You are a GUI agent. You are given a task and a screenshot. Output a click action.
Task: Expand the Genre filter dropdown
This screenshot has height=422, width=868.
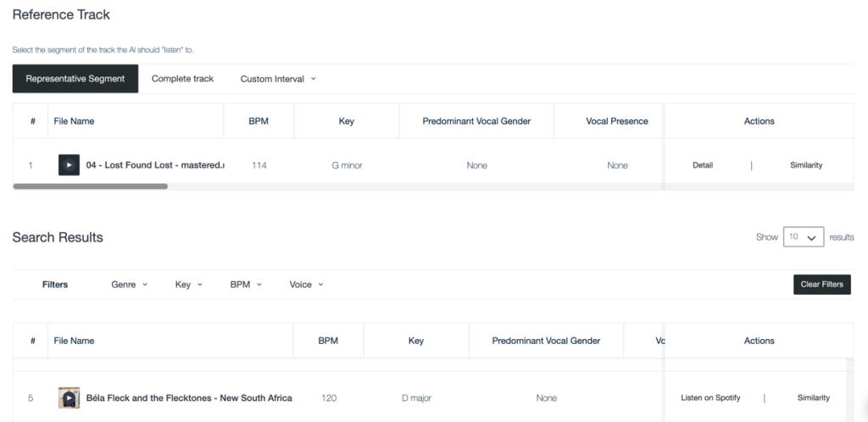tap(129, 285)
